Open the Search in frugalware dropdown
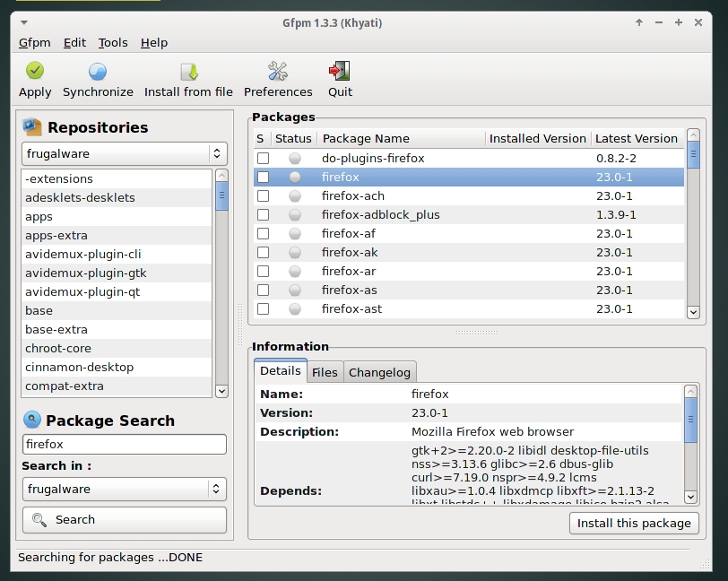This screenshot has height=581, width=728. point(124,489)
